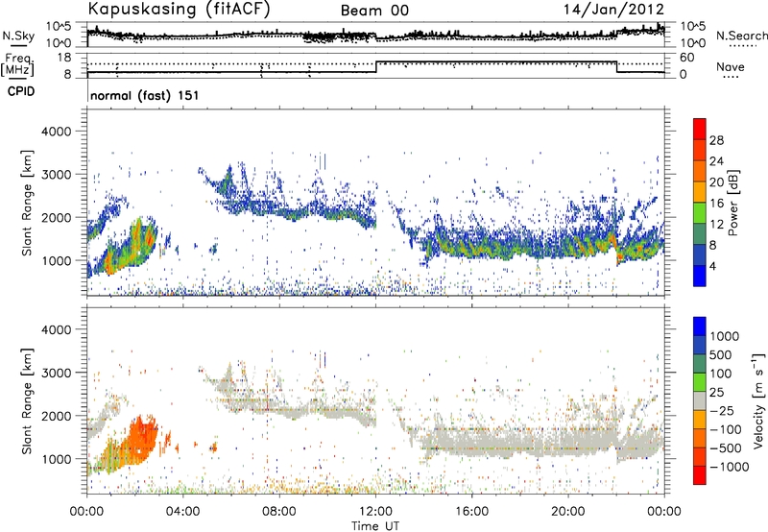
Task: Click the '-1000' tick on the Velocity scale
Action: [730, 467]
